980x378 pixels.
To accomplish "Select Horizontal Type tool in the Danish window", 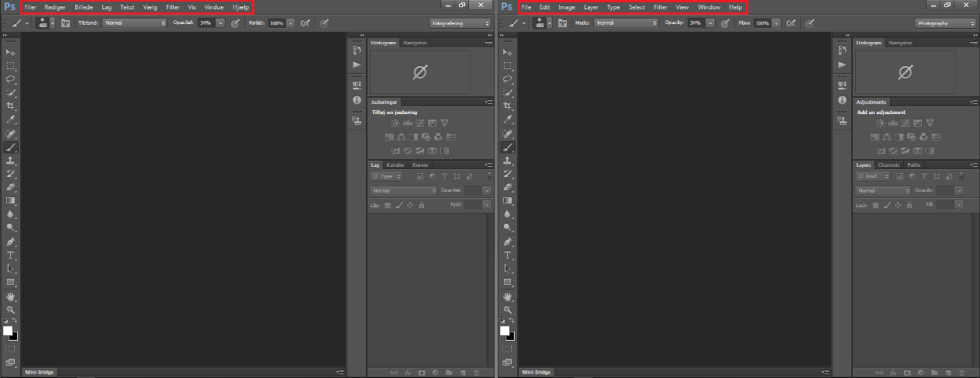I will click(x=11, y=255).
